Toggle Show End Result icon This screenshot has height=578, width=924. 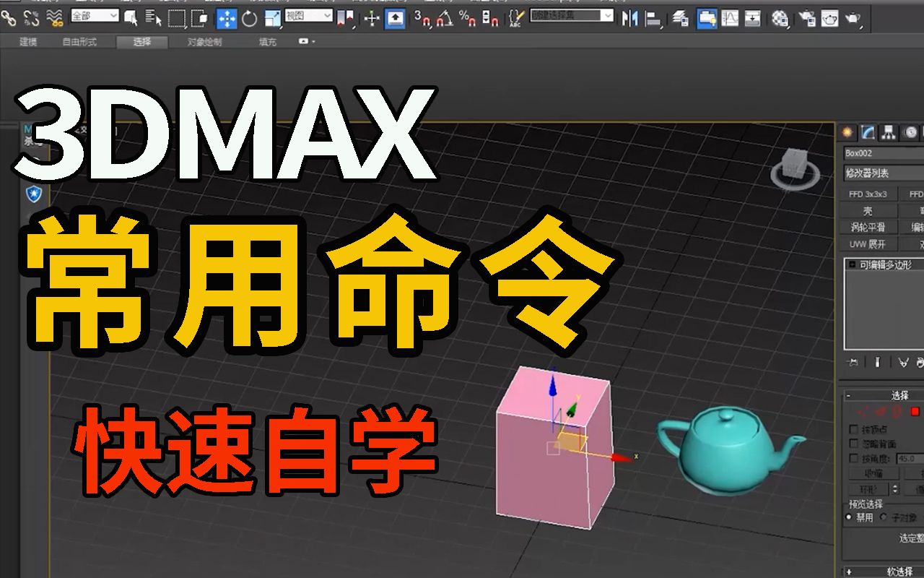pos(878,363)
